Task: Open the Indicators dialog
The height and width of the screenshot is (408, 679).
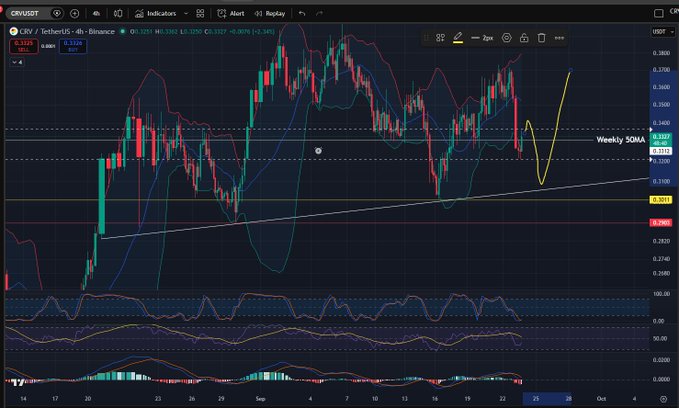Action: pos(155,13)
